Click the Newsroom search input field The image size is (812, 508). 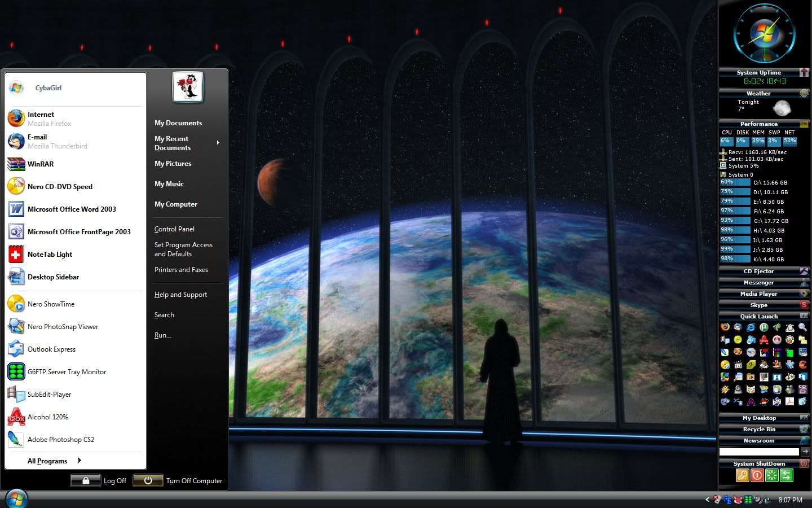point(759,452)
